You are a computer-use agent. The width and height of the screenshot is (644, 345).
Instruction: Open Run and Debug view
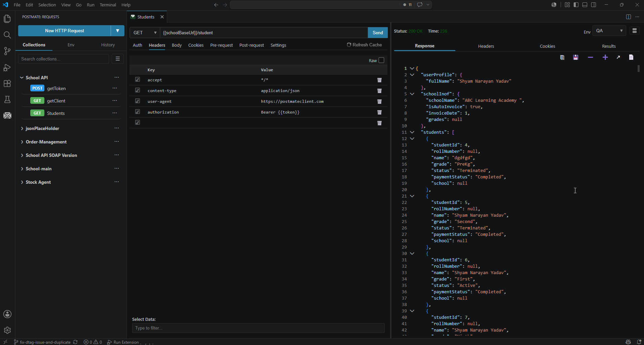7,67
